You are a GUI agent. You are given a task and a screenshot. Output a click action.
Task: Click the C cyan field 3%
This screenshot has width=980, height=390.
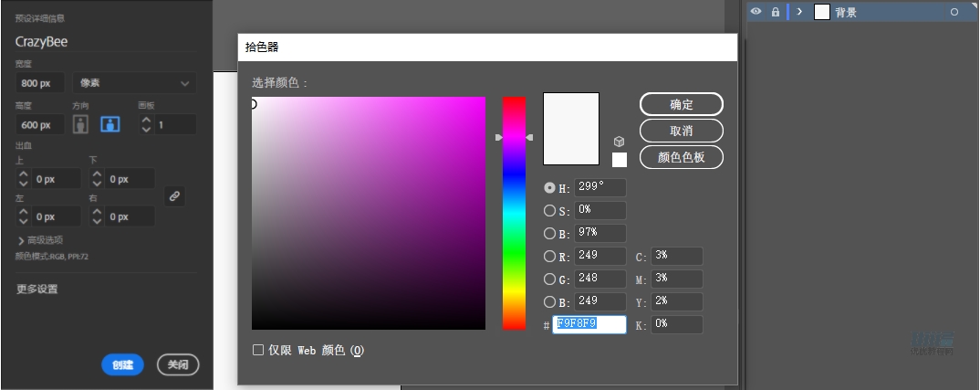coord(677,256)
